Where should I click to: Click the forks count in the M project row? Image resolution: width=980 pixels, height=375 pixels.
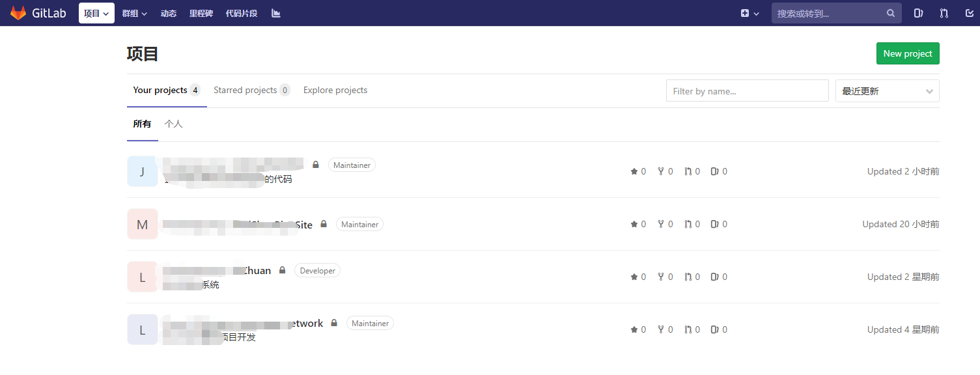[665, 224]
